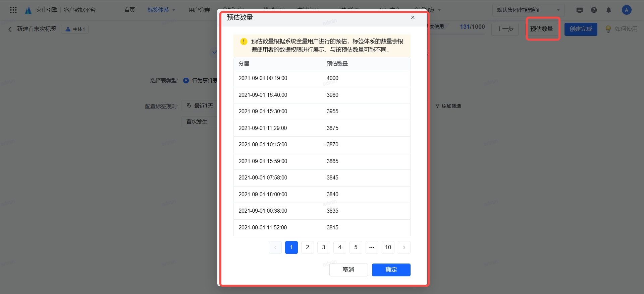Open the 如何使用 help link
The width and height of the screenshot is (644, 294).
[x=622, y=29]
